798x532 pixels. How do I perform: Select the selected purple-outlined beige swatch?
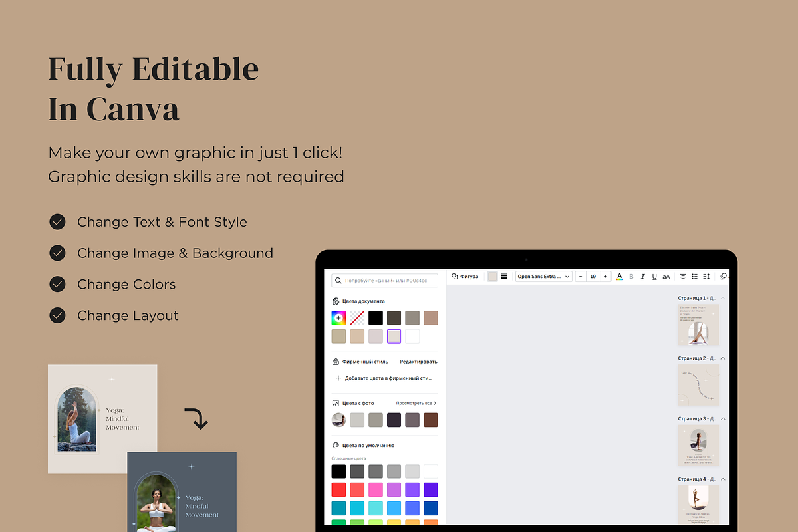coord(394,336)
